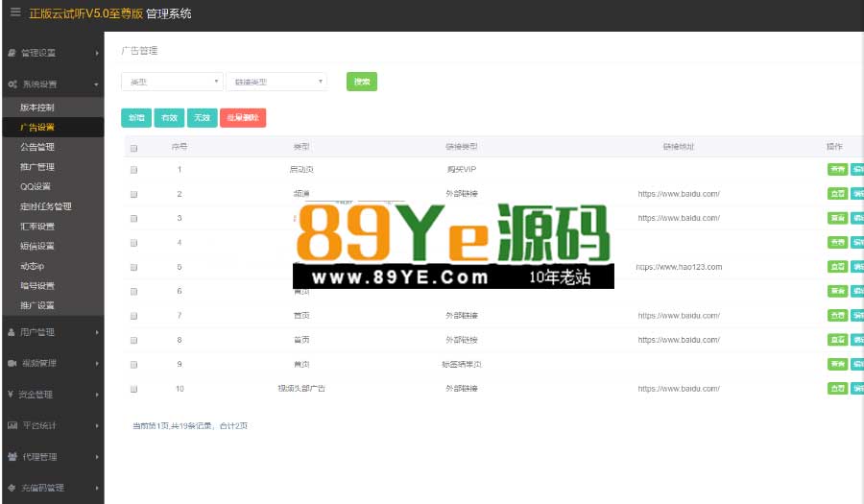Click the 序号 column header
Screen dimensions: 864x504
(180, 147)
